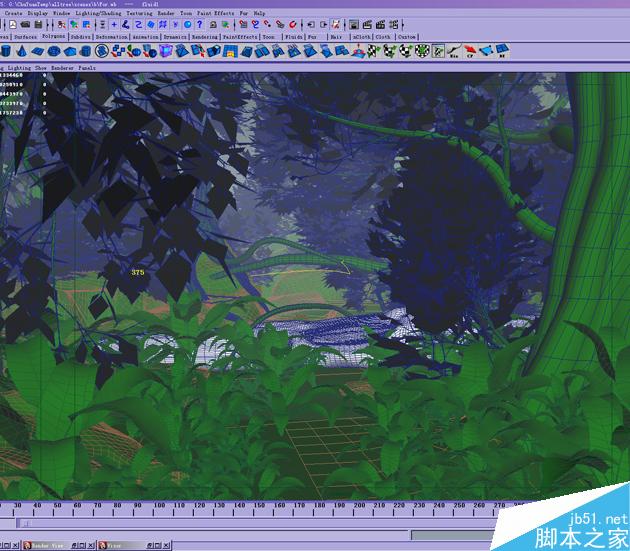Image resolution: width=630 pixels, height=551 pixels.
Task: Switch to the nCloth shelf tab
Action: tap(362, 37)
